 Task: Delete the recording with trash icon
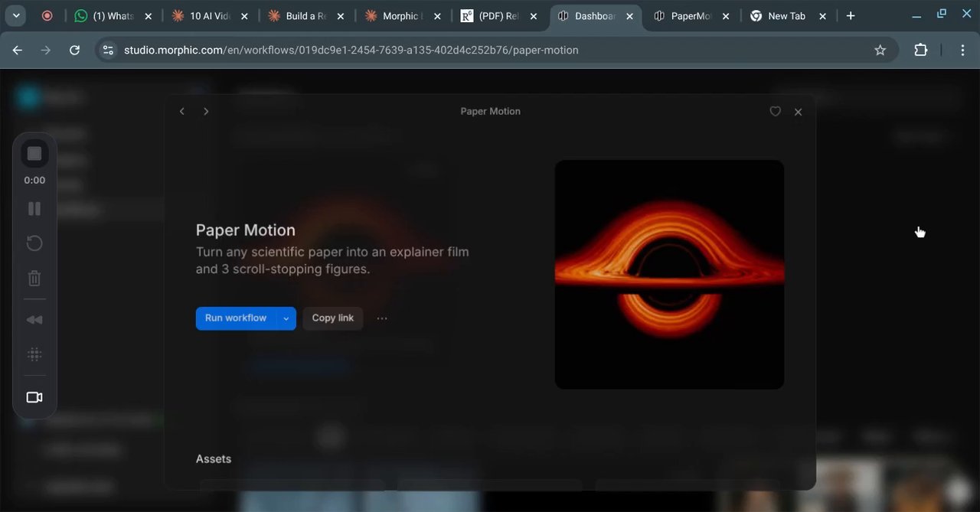coord(34,278)
